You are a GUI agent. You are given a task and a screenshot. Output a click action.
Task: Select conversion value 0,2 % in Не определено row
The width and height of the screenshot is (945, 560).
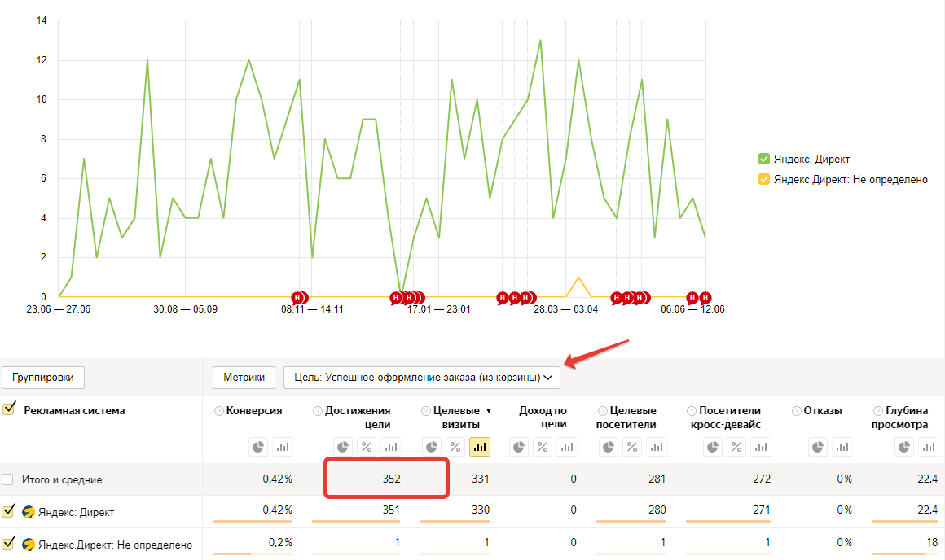pyautogui.click(x=280, y=542)
